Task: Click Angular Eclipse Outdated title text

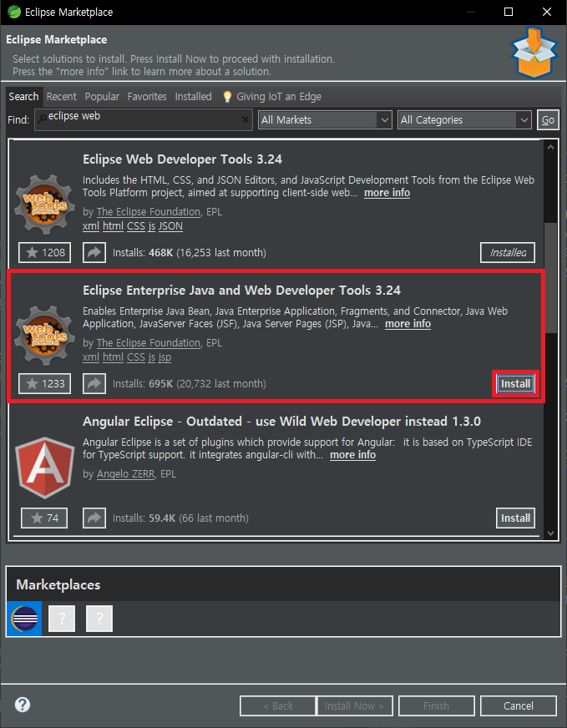Action: (x=281, y=421)
